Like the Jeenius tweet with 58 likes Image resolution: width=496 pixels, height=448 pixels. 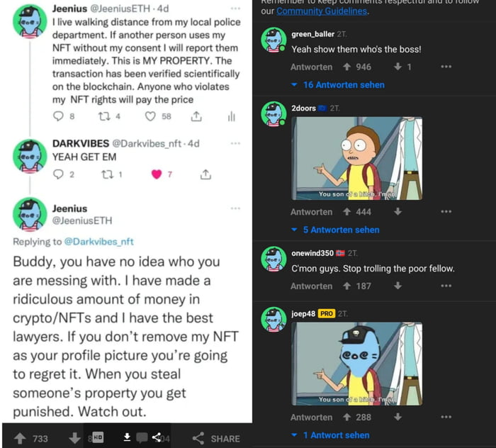coord(150,116)
